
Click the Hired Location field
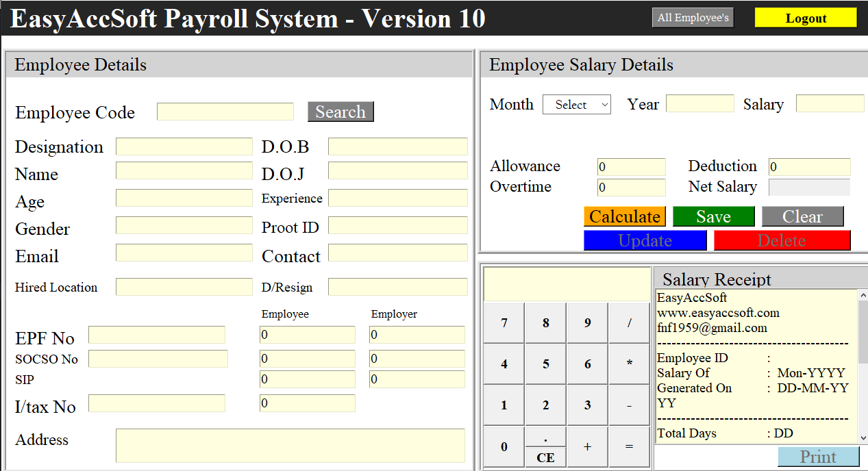pyautogui.click(x=184, y=287)
